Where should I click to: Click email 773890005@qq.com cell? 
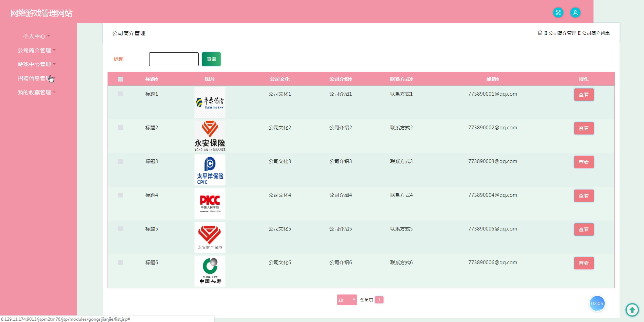pos(492,229)
